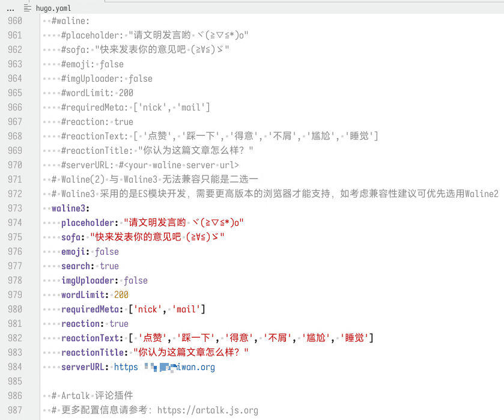Screen dimensions: 504x420
Task: Click the 'nick' item in active requiredMeta
Action: click(x=148, y=309)
